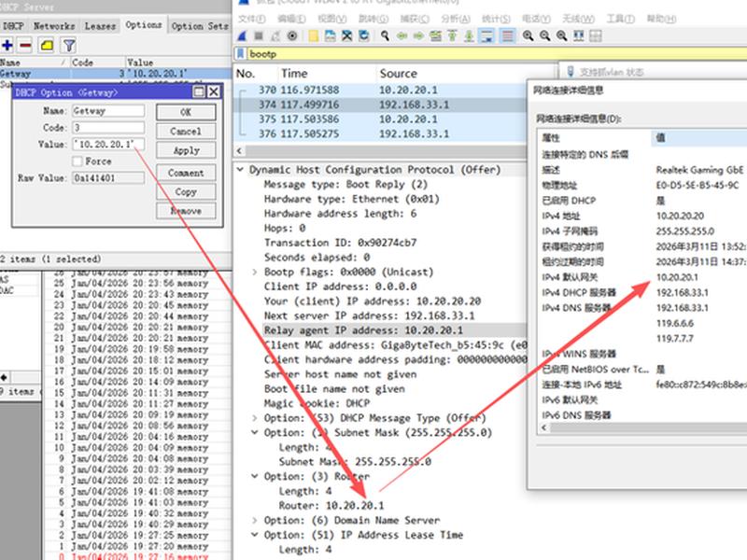Image resolution: width=747 pixels, height=560 pixels.
Task: Open the Wireshark 分析(A) menu
Action: [456, 19]
